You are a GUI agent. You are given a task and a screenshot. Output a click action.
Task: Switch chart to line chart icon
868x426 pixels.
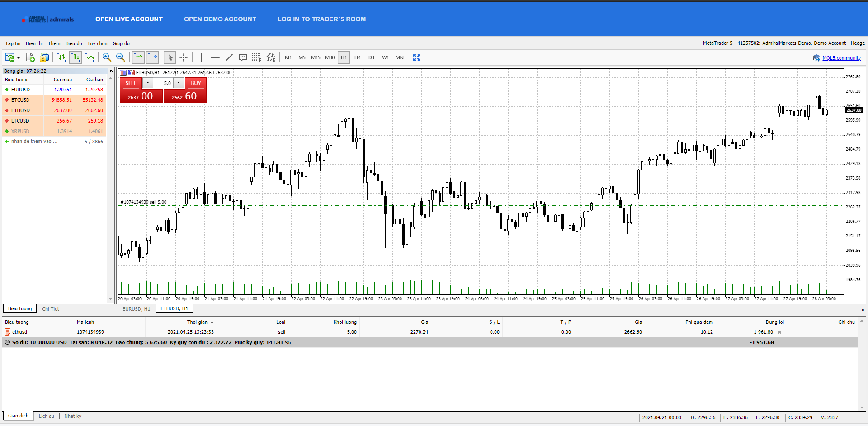(90, 57)
